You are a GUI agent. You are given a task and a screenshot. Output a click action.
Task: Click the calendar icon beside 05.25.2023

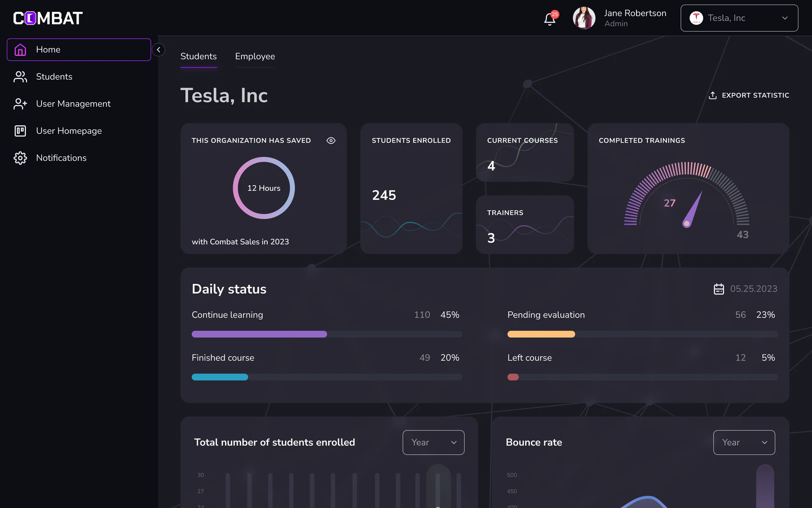(719, 289)
